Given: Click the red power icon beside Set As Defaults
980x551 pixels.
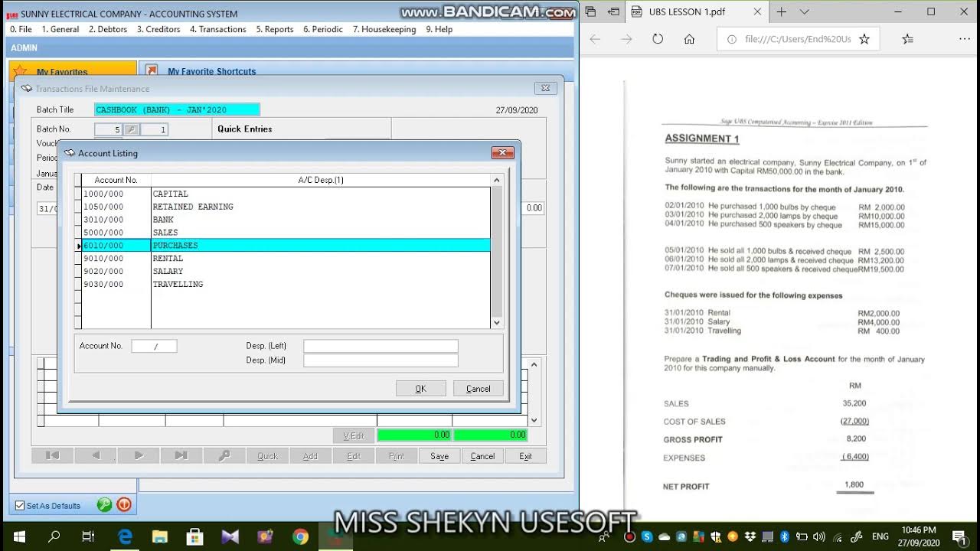Looking at the screenshot, I should [x=124, y=505].
